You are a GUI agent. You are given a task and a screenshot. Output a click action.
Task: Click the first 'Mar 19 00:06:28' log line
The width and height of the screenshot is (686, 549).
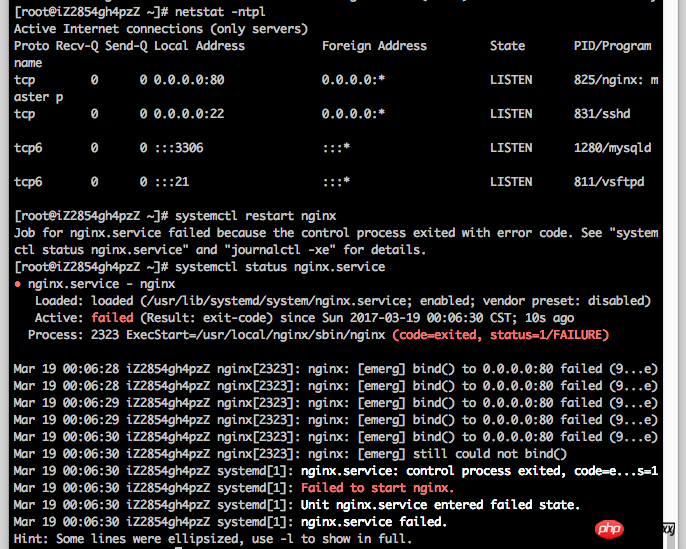pyautogui.click(x=336, y=369)
